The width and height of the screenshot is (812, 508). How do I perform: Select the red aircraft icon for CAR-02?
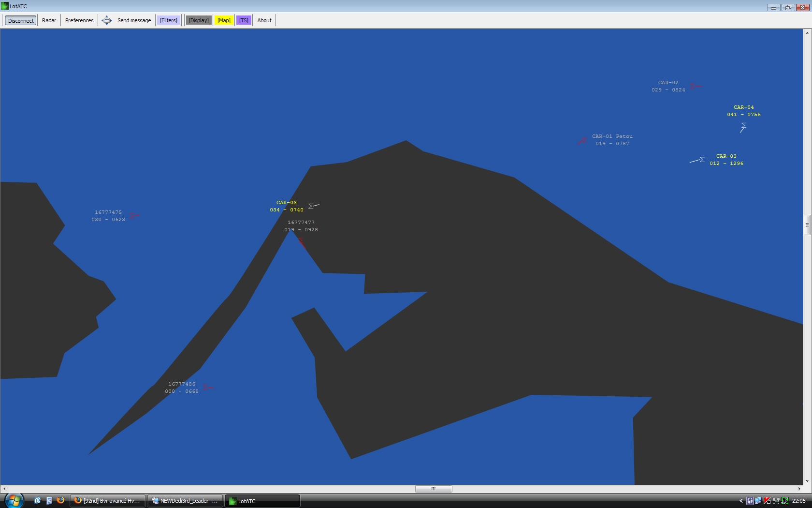pos(695,87)
